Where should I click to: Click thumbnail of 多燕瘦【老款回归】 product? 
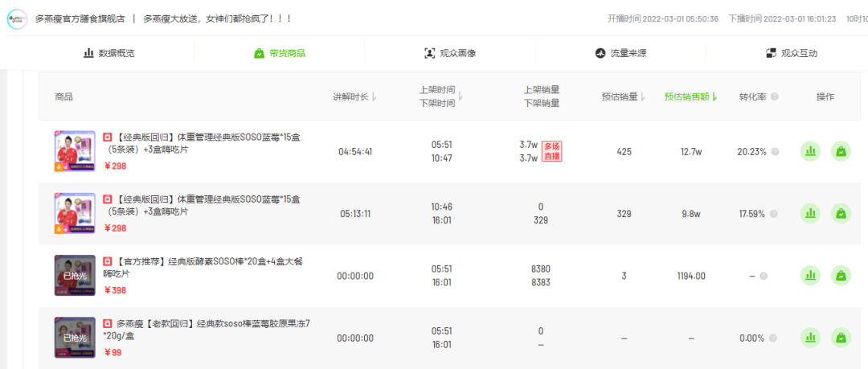click(x=75, y=338)
